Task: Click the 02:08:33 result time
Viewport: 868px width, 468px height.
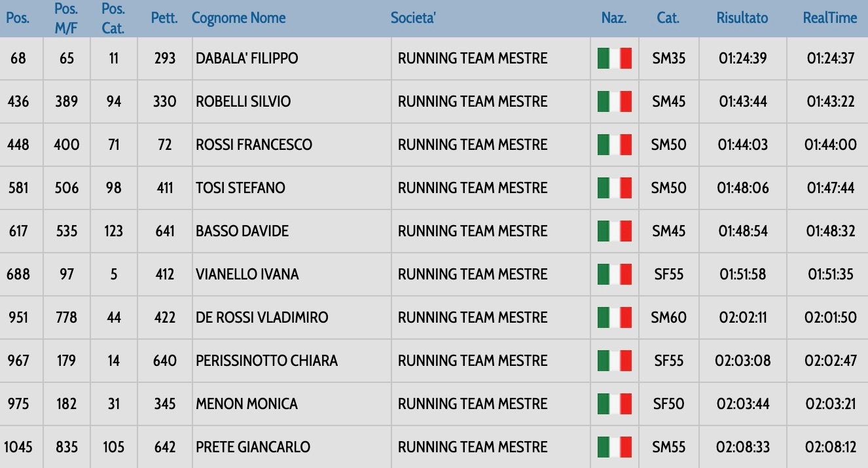Action: pyautogui.click(x=742, y=447)
